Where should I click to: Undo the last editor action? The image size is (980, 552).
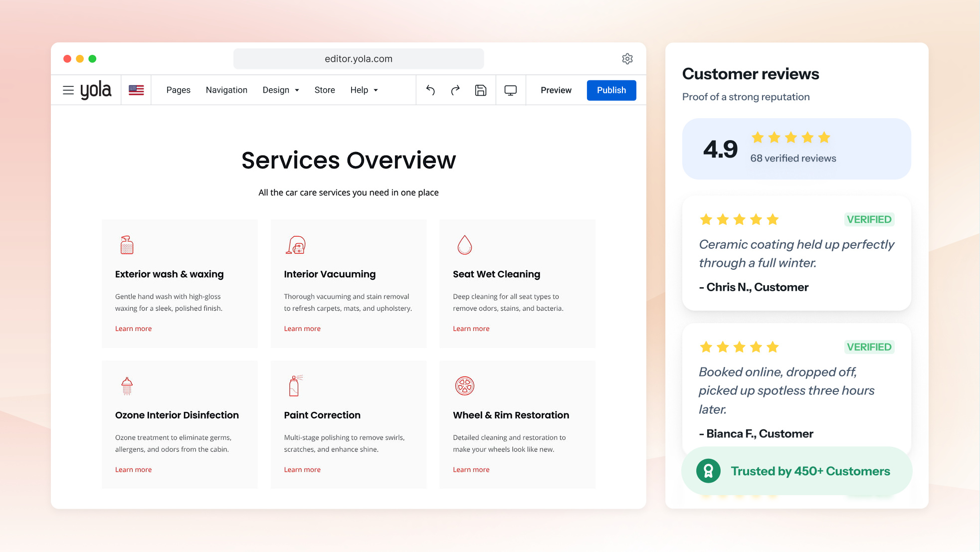pyautogui.click(x=431, y=90)
